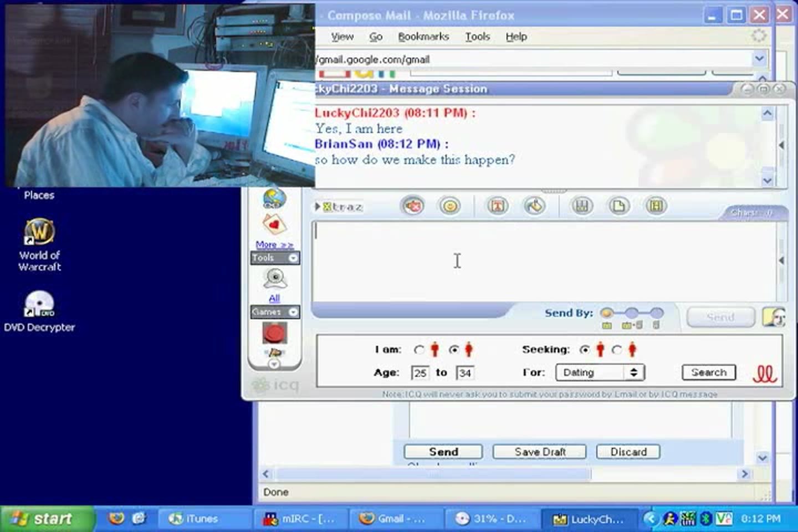Open Firefox Help menu
The height and width of the screenshot is (532, 798).
[x=516, y=37]
